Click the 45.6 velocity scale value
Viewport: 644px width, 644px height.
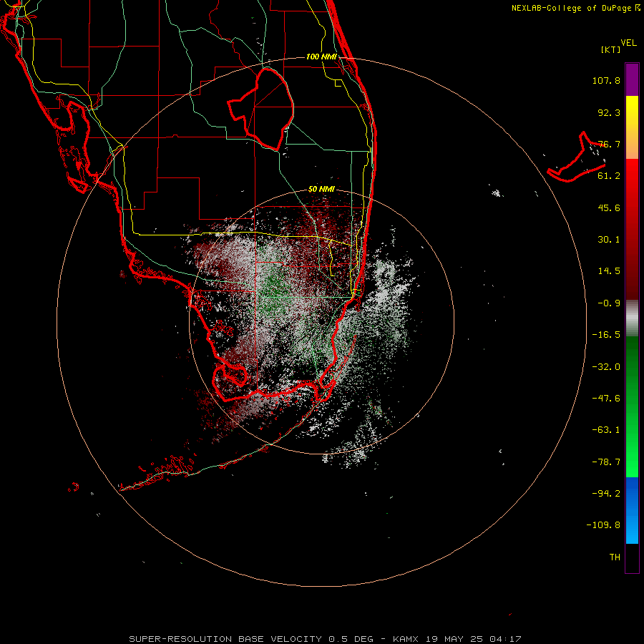click(x=609, y=208)
